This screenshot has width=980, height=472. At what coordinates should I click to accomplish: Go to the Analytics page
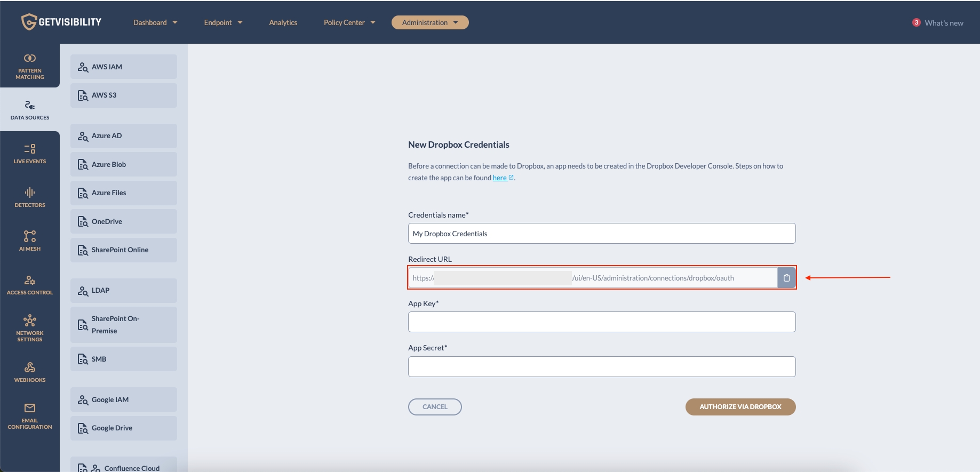coord(283,22)
